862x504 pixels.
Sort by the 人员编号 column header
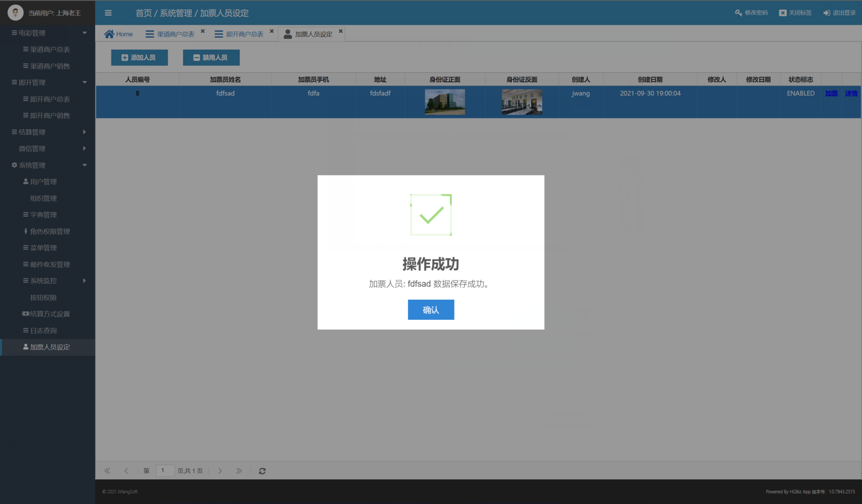point(137,80)
